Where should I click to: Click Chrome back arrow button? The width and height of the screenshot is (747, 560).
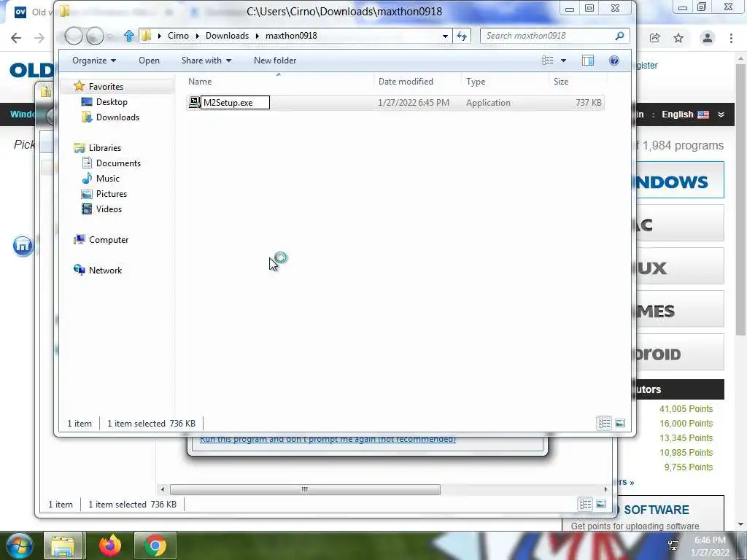coord(16,38)
